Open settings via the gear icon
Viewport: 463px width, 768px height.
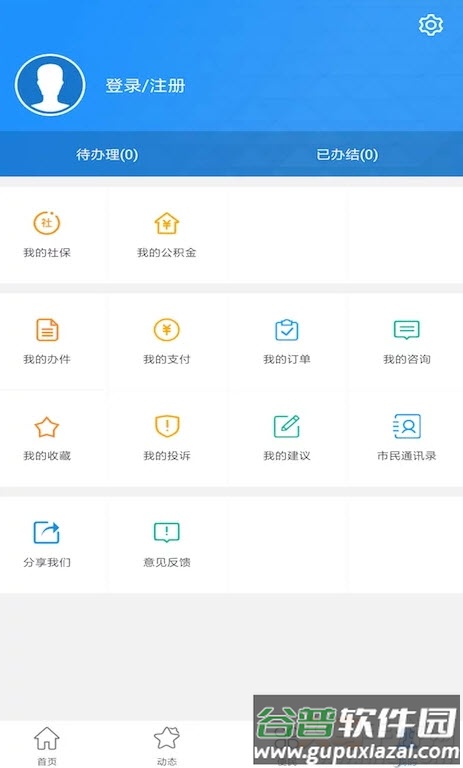pos(431,25)
